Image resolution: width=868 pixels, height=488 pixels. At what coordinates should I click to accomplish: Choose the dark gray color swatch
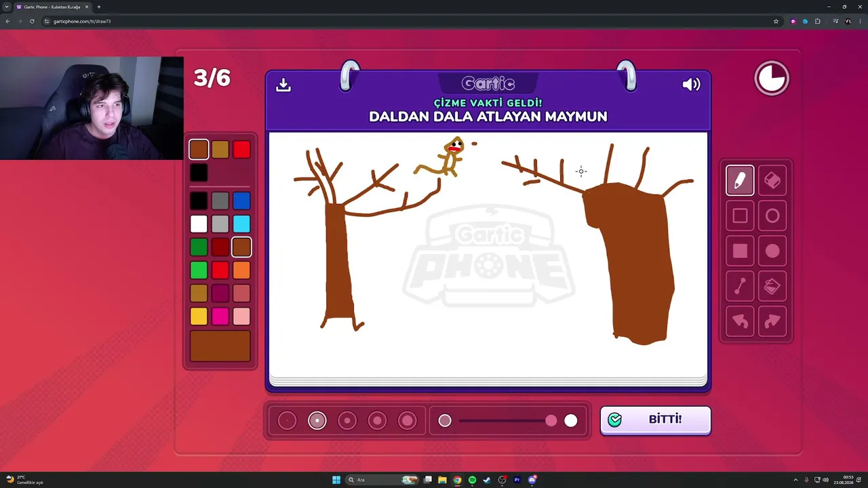pos(220,201)
